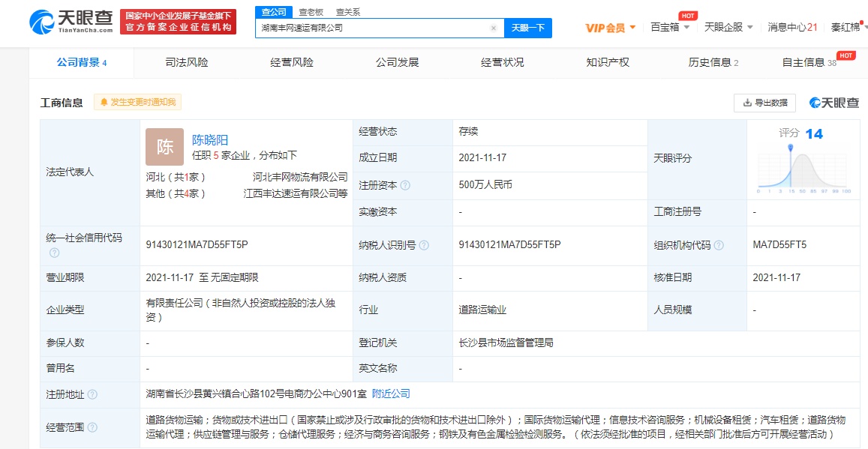Click the score distribution chart
The image size is (868, 449).
coord(803,168)
